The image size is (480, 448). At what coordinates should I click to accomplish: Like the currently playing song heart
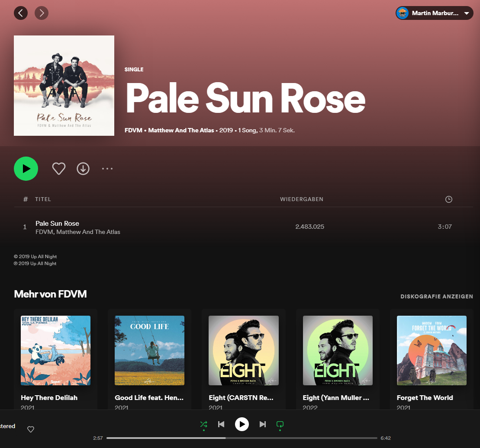click(31, 429)
